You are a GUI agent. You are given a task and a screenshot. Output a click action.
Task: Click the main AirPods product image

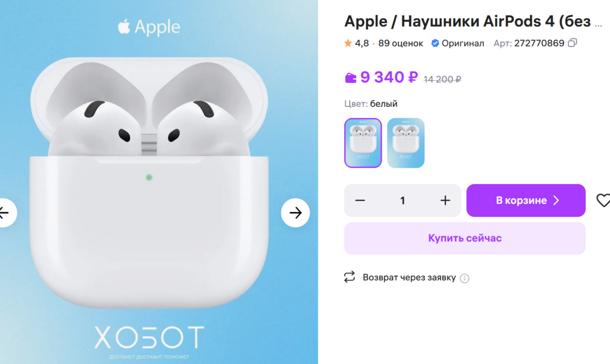(x=149, y=182)
